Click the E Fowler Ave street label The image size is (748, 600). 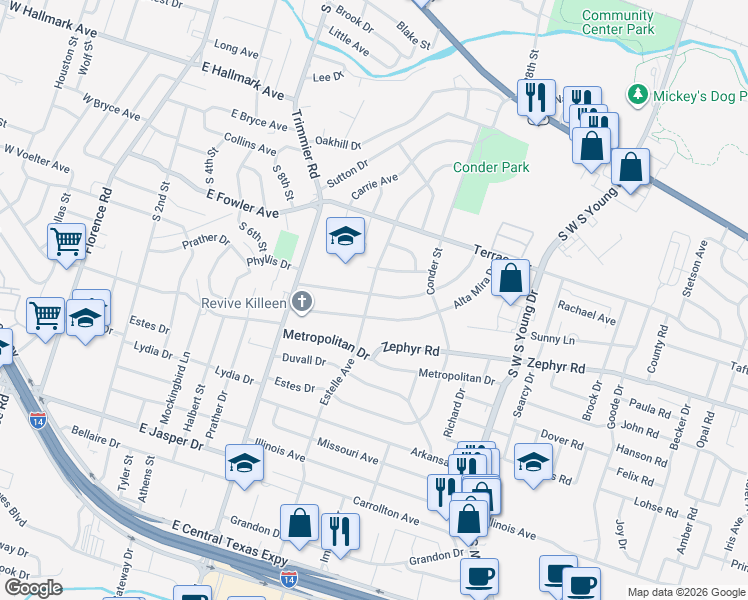(x=242, y=204)
